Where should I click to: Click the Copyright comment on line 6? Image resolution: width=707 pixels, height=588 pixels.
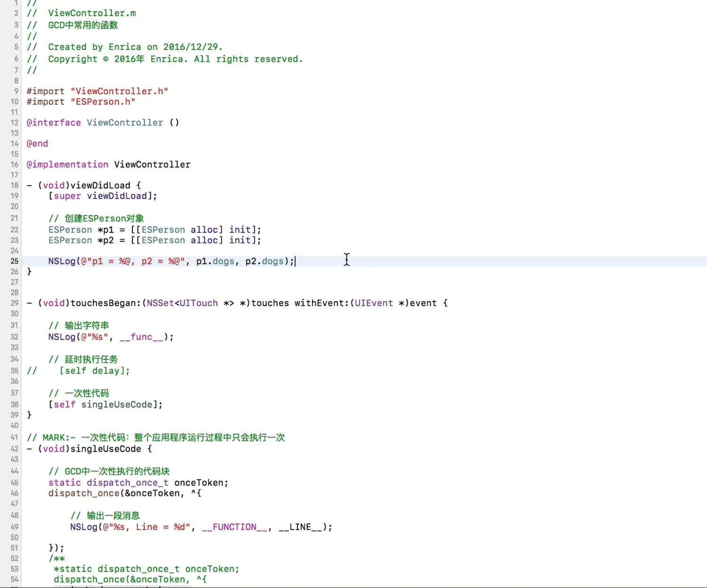pyautogui.click(x=164, y=59)
